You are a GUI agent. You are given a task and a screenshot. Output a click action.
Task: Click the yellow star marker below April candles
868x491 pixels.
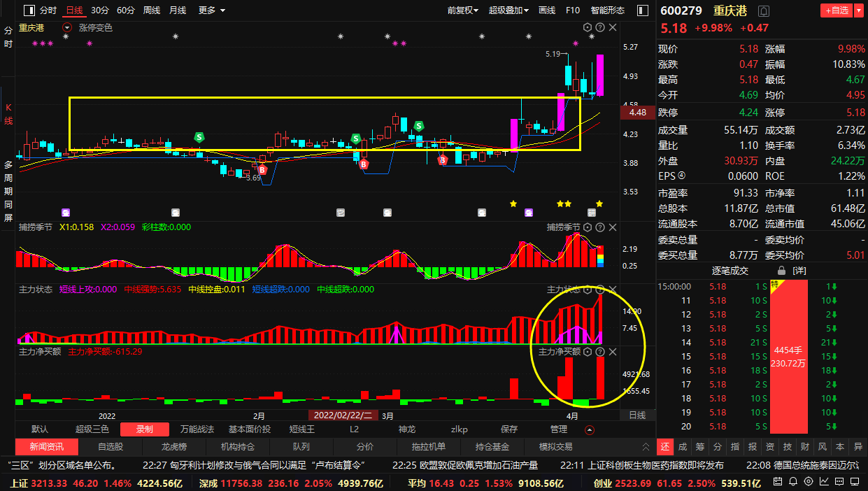coord(599,204)
